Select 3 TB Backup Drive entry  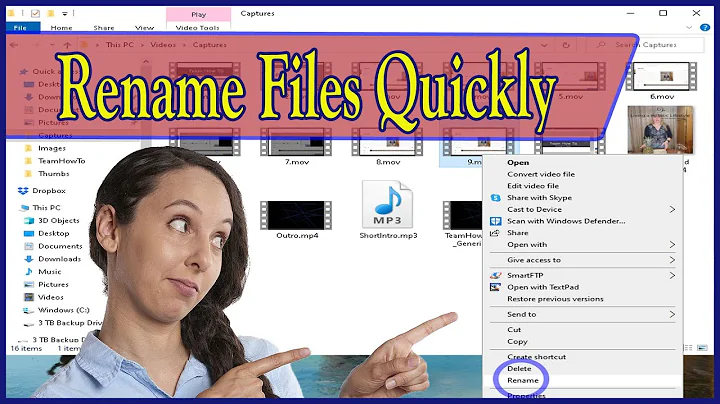(69, 323)
